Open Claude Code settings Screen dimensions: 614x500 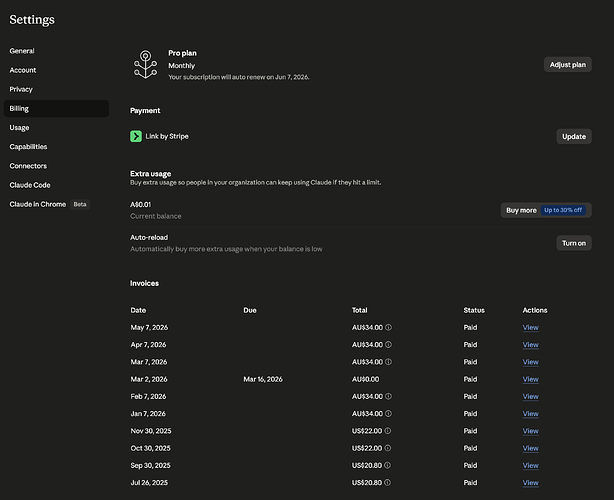click(x=30, y=185)
